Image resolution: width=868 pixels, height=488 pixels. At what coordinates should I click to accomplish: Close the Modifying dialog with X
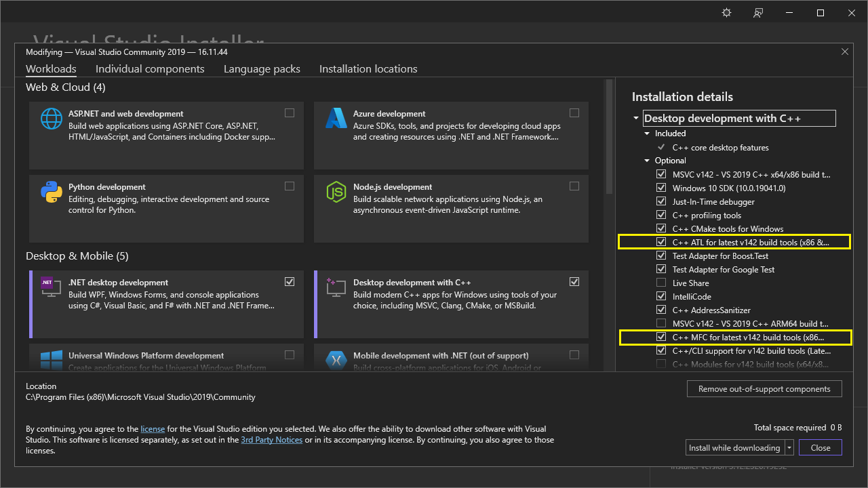pyautogui.click(x=845, y=52)
